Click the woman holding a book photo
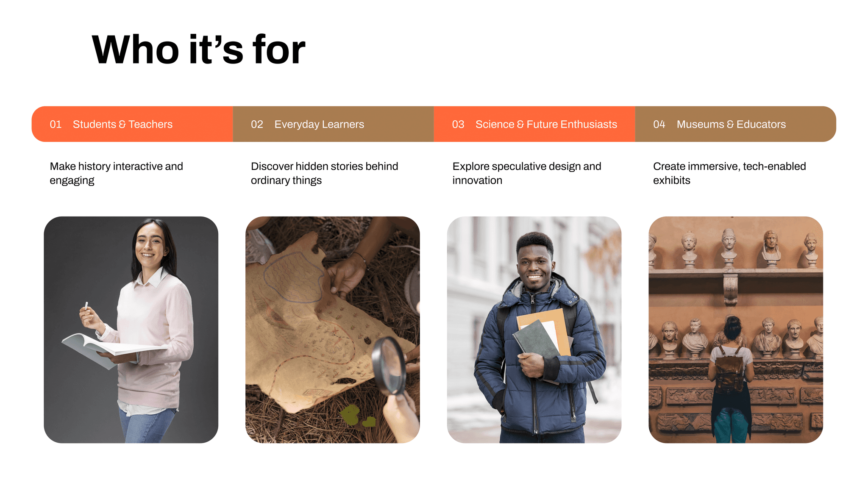The height and width of the screenshot is (488, 868). pyautogui.click(x=131, y=330)
